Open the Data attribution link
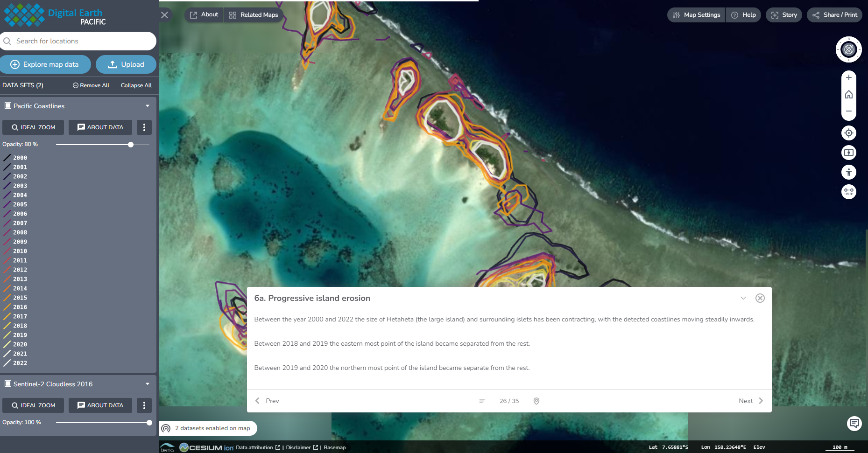 tap(254, 448)
